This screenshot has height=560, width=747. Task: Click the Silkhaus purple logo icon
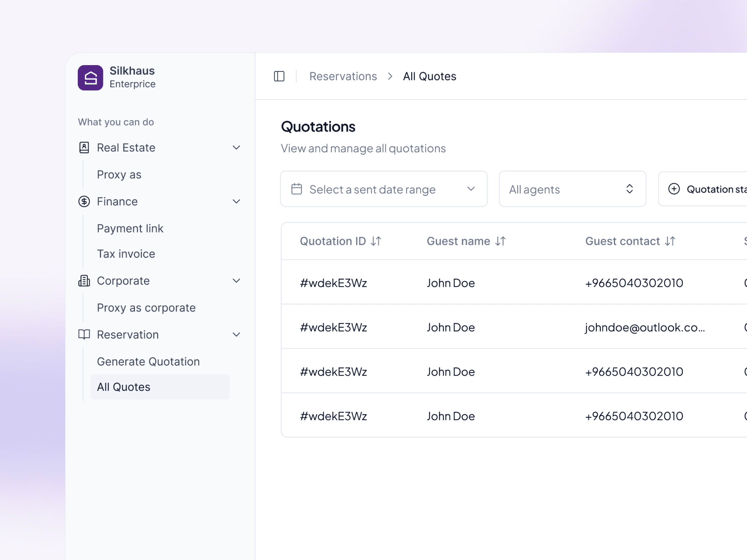90,78
